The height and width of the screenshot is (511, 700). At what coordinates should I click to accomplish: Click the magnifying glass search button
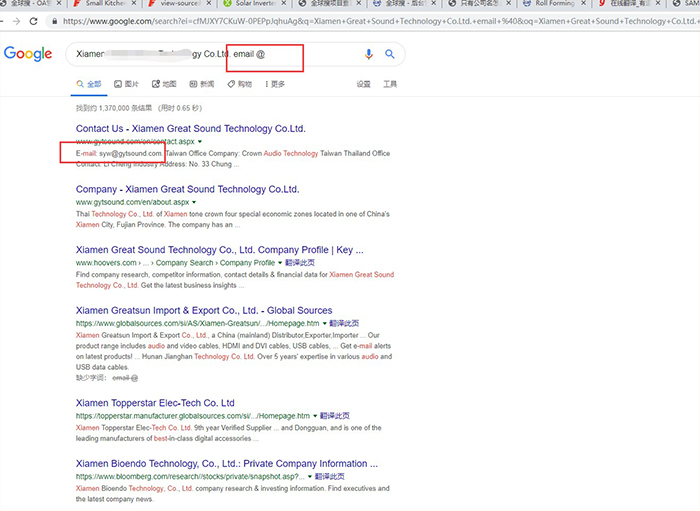390,54
